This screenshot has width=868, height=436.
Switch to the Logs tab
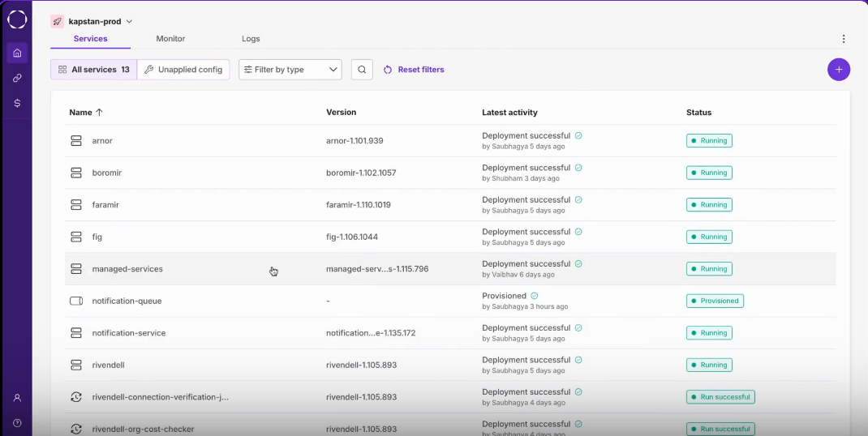tap(251, 39)
